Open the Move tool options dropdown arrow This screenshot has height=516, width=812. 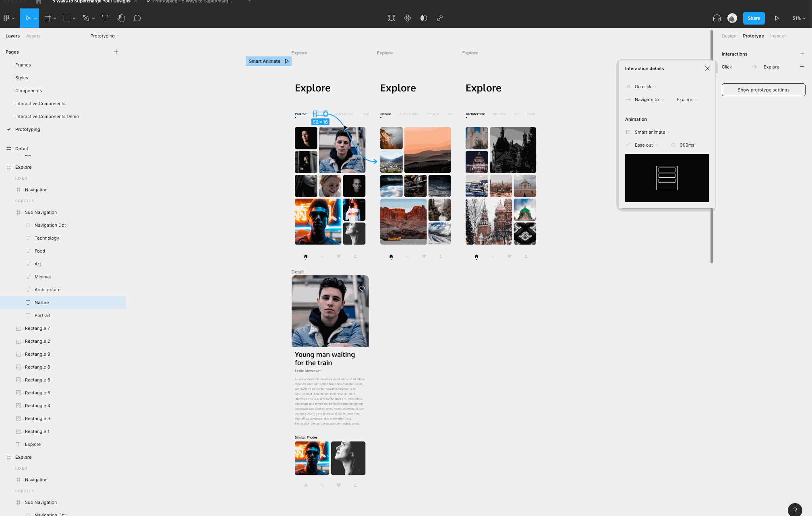(35, 18)
